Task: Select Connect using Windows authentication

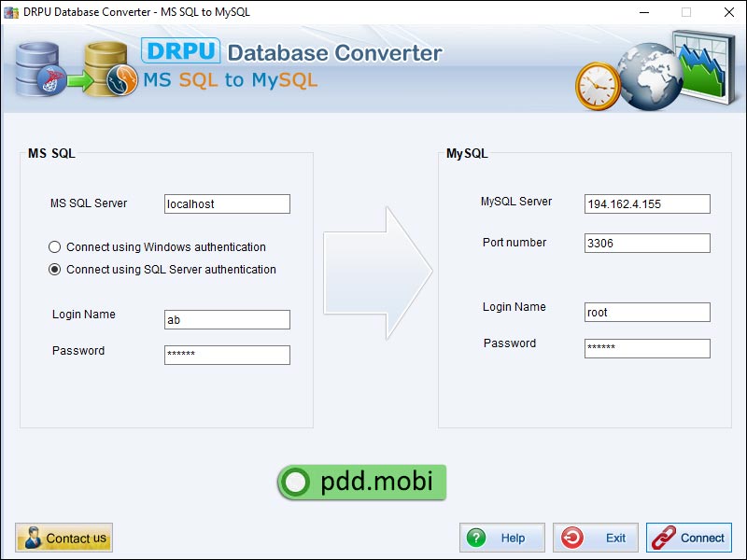Action: pyautogui.click(x=54, y=246)
